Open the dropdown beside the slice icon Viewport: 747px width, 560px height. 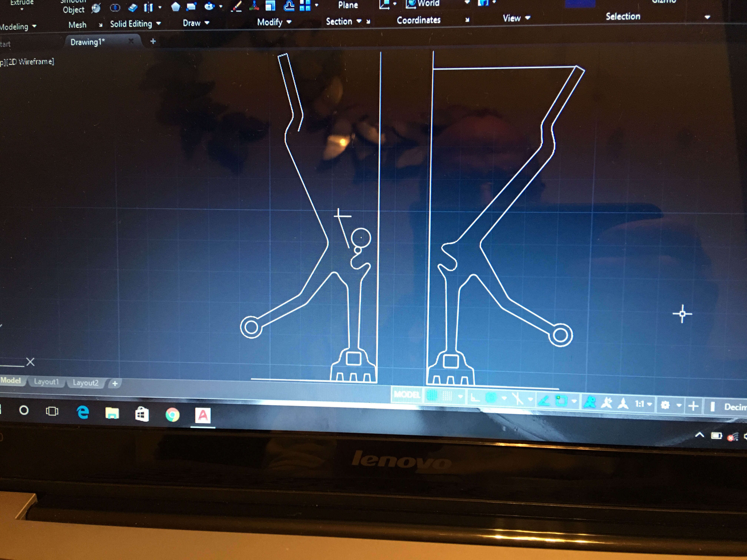tap(160, 7)
